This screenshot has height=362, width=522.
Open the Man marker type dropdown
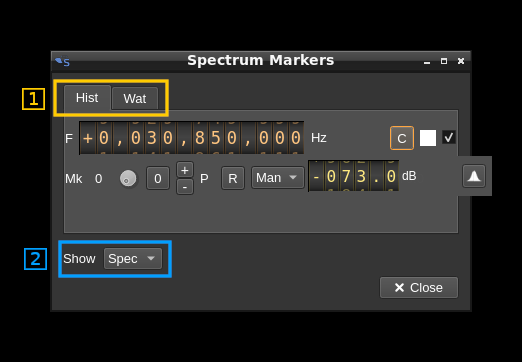[x=277, y=178]
